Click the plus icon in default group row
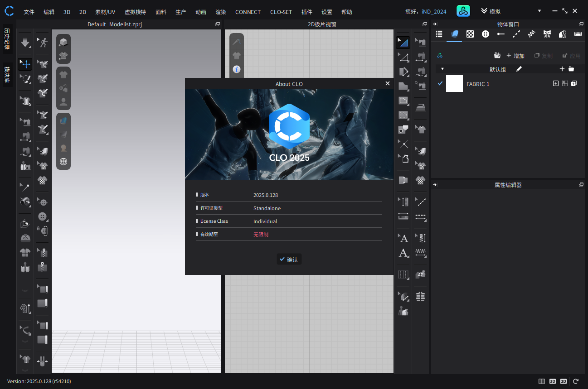588x389 pixels. (562, 69)
